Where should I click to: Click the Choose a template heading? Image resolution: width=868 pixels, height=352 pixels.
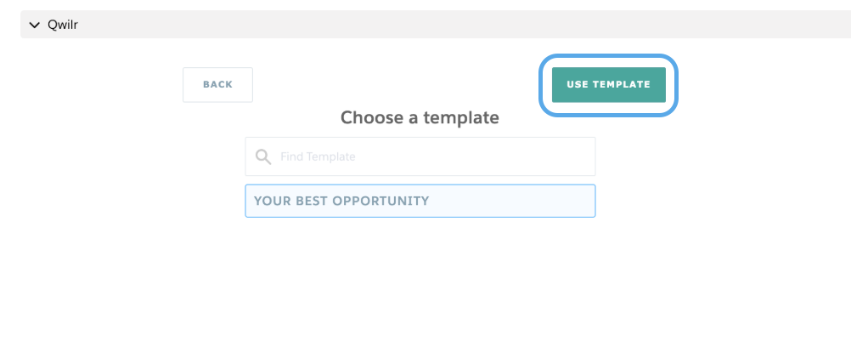click(420, 117)
